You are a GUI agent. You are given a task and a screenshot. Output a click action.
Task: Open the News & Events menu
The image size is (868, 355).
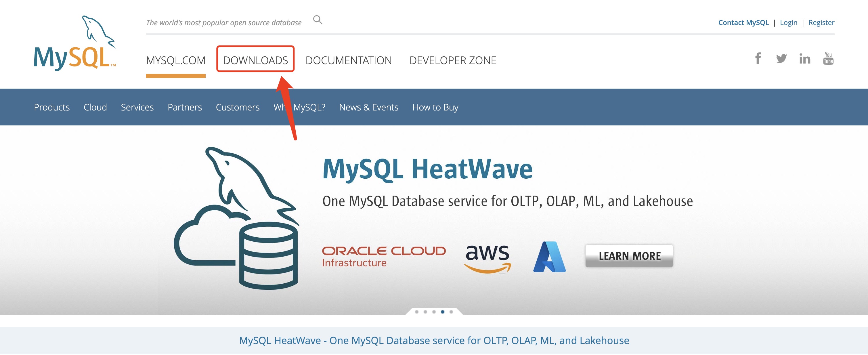pyautogui.click(x=369, y=107)
